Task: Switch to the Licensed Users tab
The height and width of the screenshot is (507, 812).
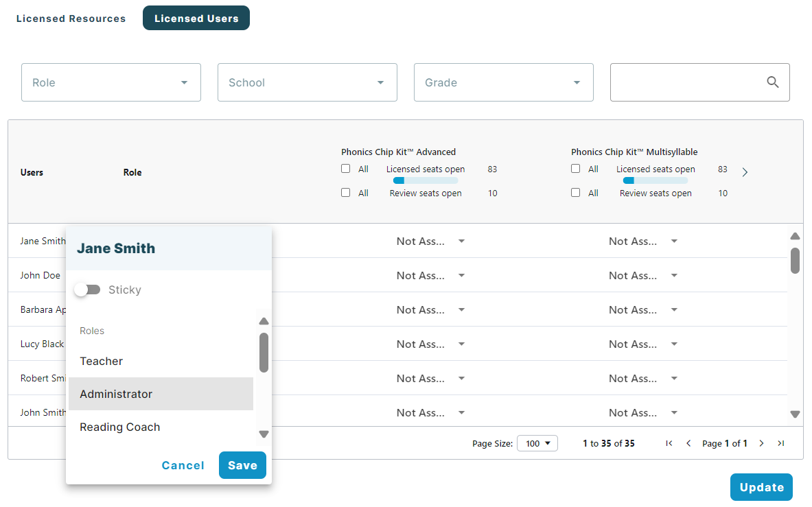Action: [x=196, y=18]
